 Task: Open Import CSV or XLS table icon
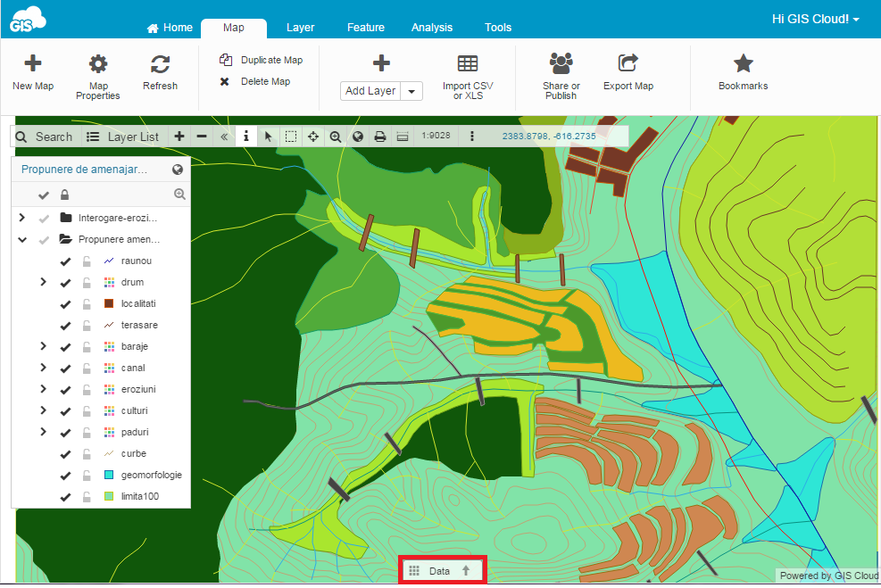468,63
